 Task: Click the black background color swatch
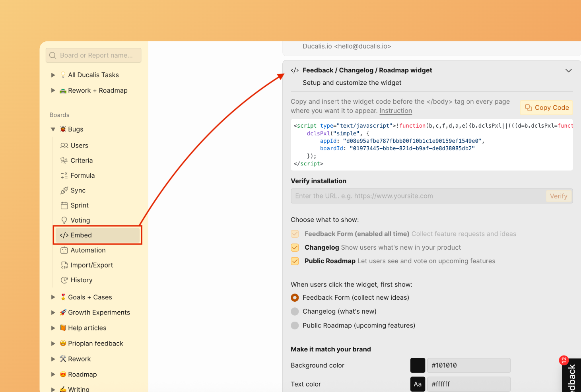(x=418, y=365)
